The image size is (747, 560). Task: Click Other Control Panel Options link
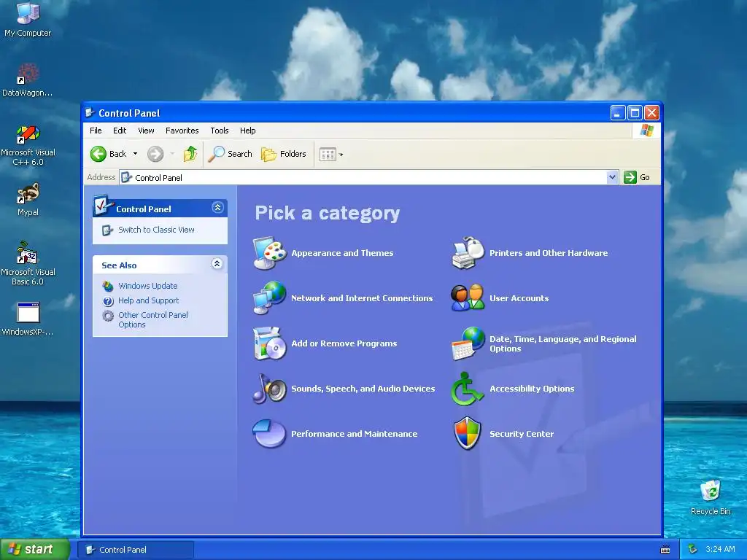(153, 319)
